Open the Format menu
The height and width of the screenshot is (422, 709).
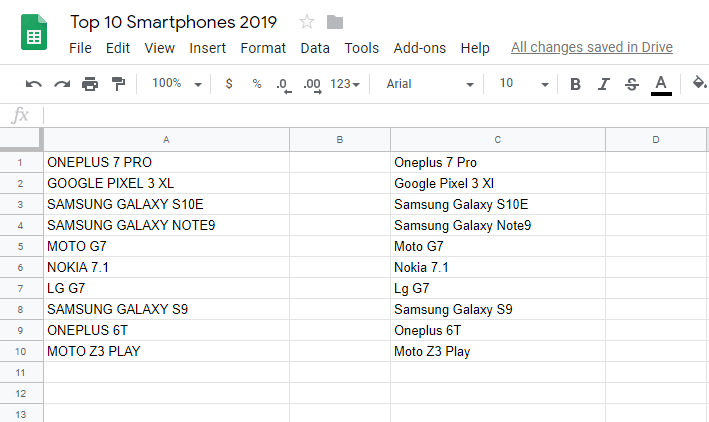(263, 48)
